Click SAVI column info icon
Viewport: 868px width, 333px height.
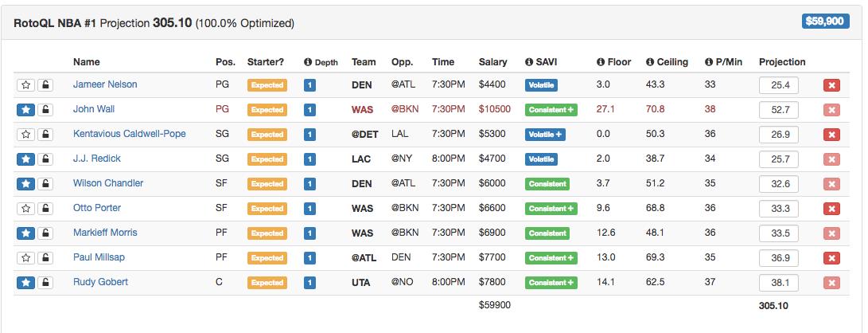click(528, 62)
